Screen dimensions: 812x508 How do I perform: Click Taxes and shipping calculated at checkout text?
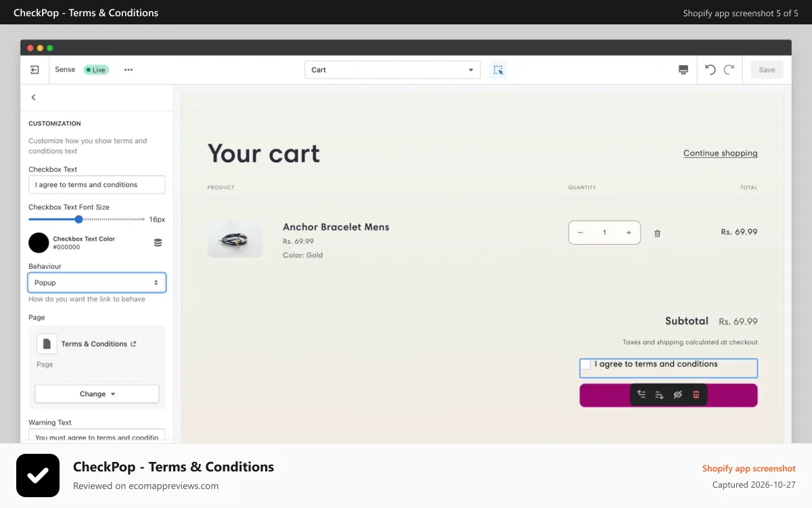(x=690, y=342)
